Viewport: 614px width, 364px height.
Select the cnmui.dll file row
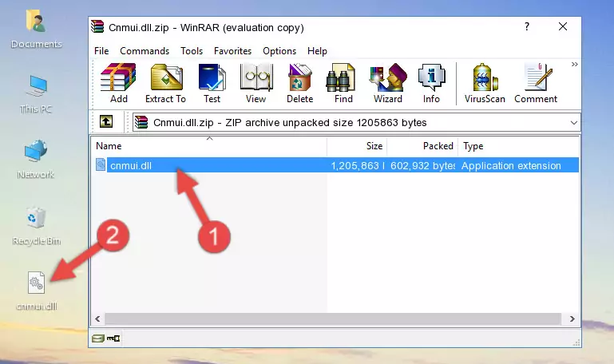337,165
